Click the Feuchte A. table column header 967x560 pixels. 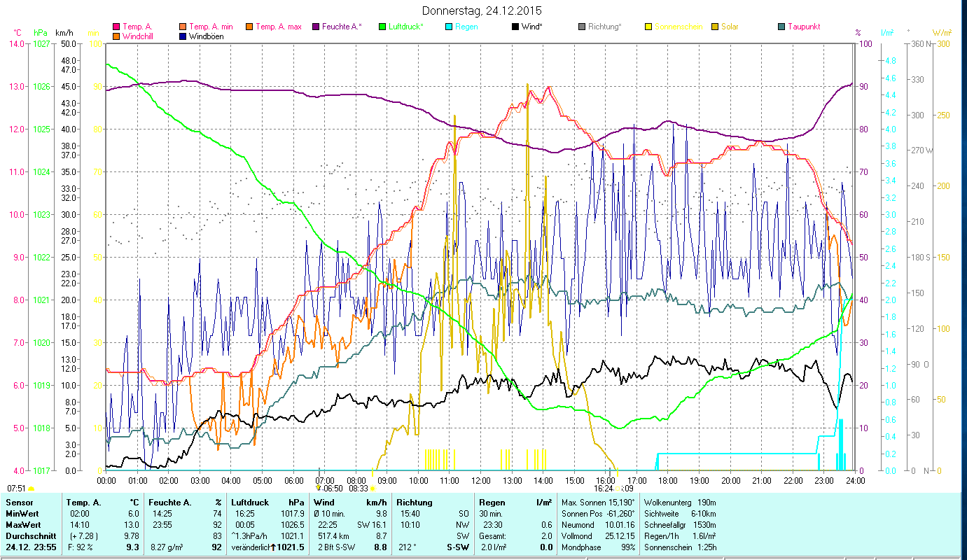(x=170, y=503)
